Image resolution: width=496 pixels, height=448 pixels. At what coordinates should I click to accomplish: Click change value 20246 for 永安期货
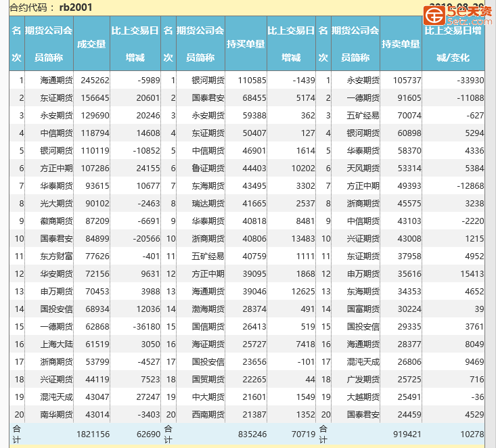[x=148, y=116]
